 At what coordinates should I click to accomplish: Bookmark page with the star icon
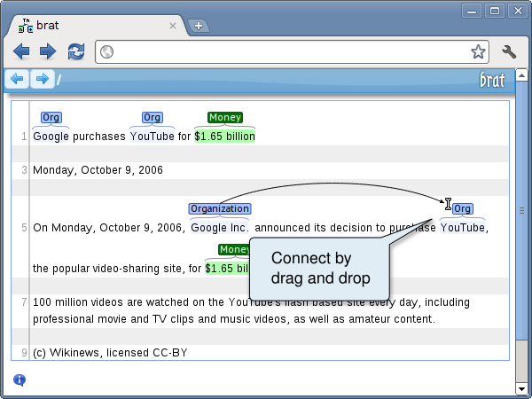(478, 52)
